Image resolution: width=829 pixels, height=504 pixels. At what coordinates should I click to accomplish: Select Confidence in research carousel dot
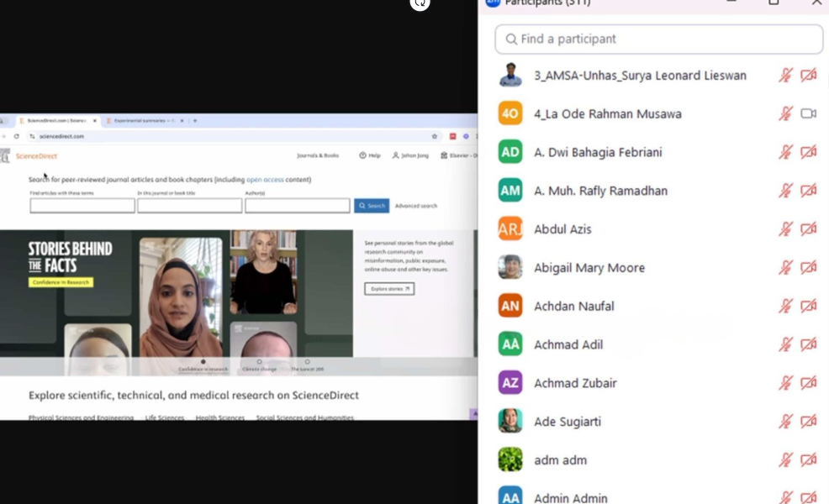click(203, 362)
